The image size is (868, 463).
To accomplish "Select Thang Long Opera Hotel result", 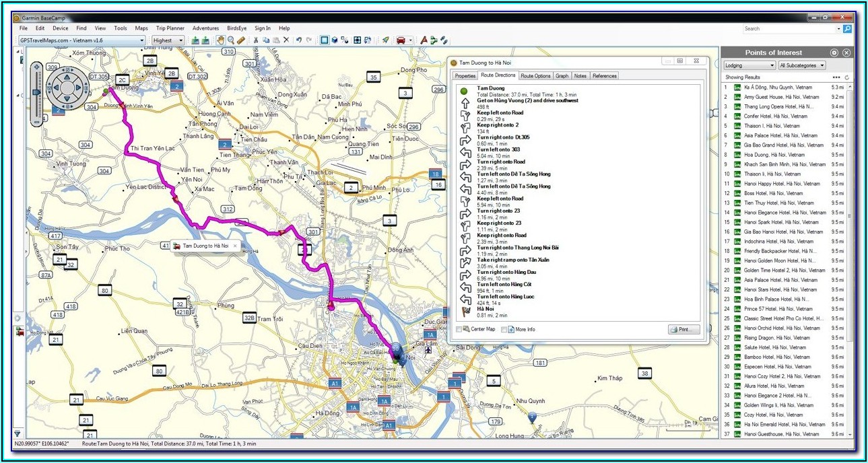I will [778, 106].
